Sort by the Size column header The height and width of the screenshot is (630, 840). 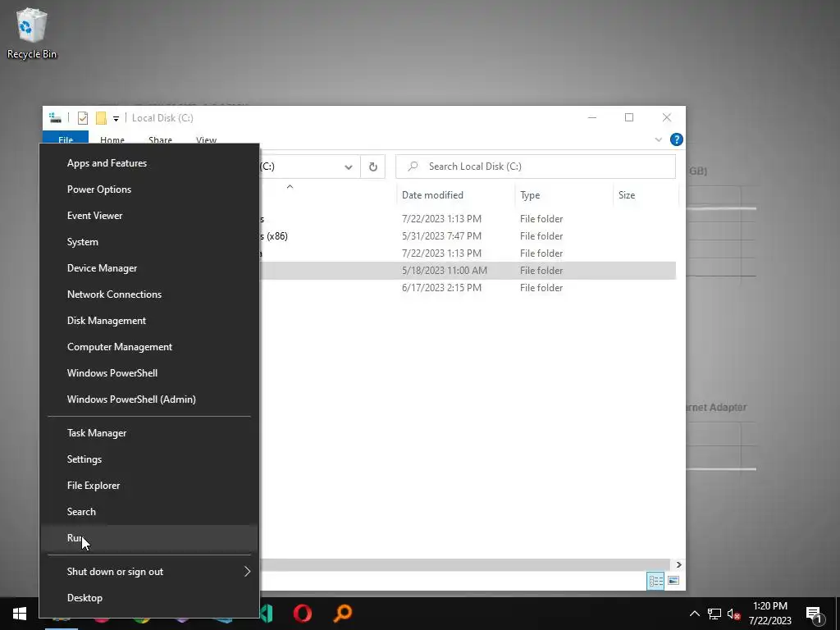coord(646,195)
